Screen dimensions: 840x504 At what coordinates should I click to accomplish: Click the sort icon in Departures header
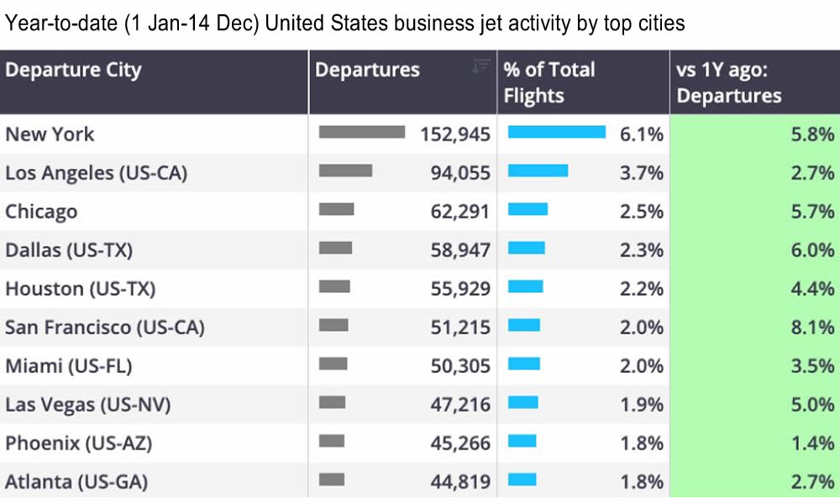coord(480,67)
